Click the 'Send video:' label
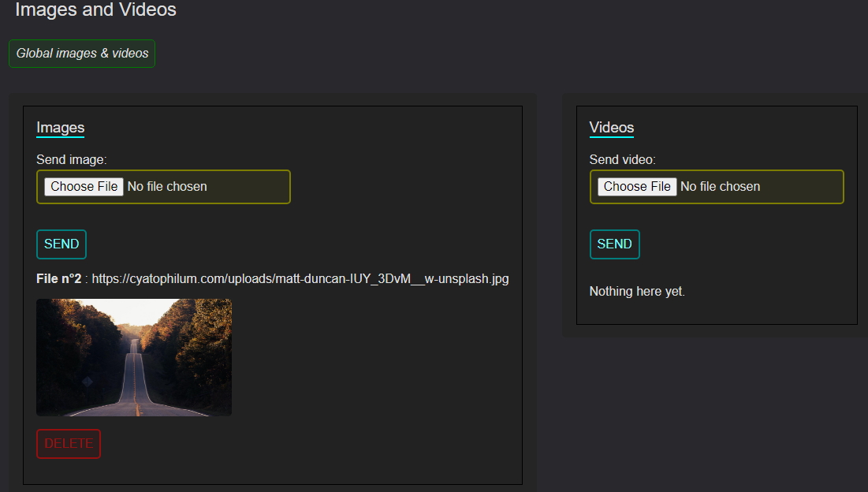Image resolution: width=868 pixels, height=492 pixels. 622,160
